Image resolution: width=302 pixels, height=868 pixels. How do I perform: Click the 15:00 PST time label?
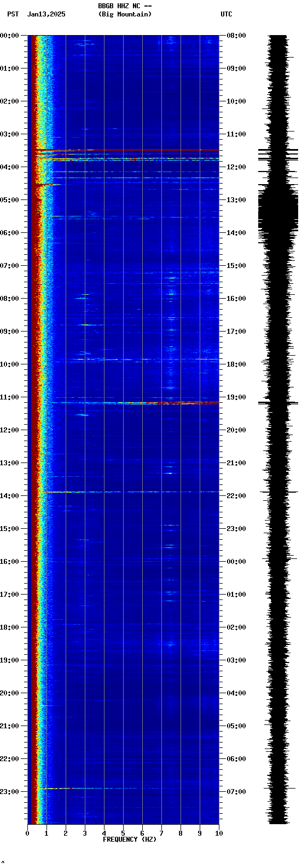(10, 529)
